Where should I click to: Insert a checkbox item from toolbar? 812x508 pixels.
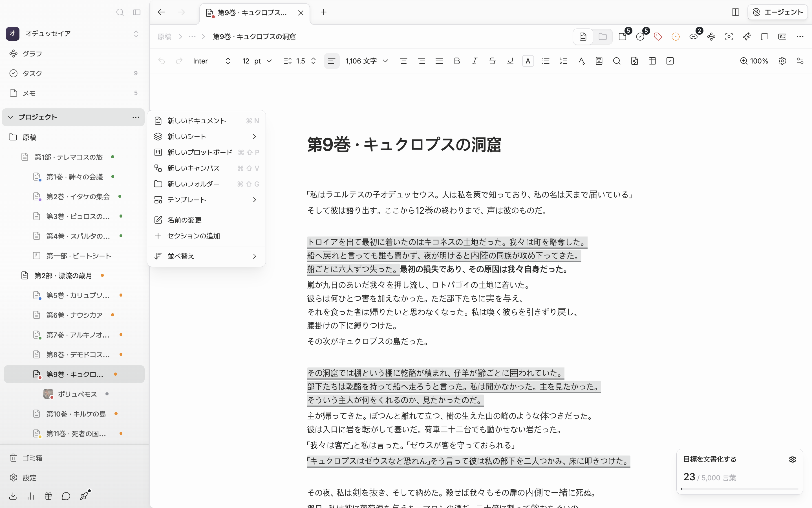click(x=670, y=61)
